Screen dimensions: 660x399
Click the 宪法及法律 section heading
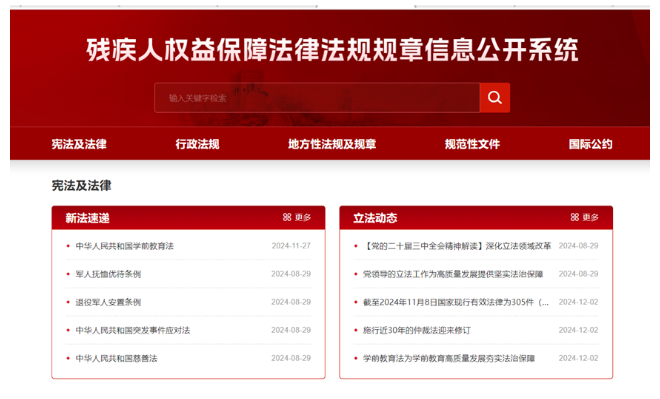(81, 186)
